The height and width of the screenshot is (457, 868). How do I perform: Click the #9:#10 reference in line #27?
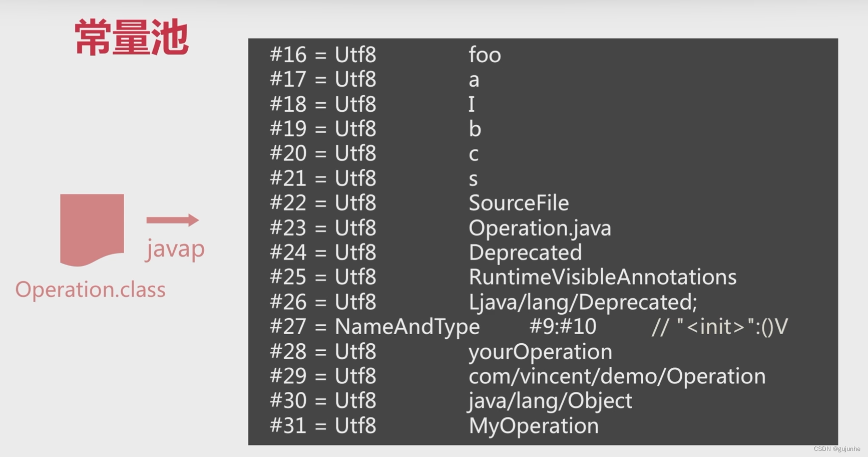(x=563, y=327)
